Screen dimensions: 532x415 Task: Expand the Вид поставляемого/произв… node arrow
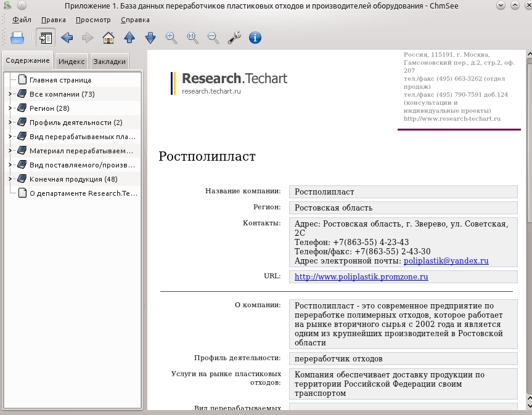(x=10, y=165)
